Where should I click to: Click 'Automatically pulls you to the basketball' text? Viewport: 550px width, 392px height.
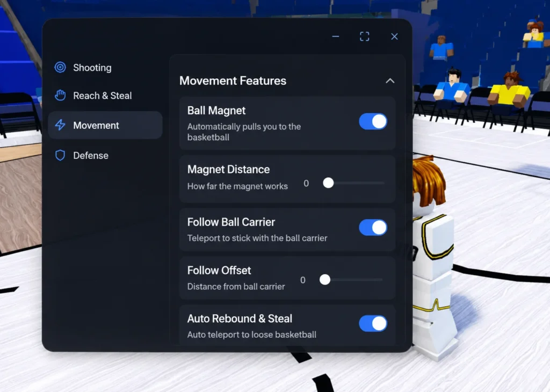(x=244, y=132)
